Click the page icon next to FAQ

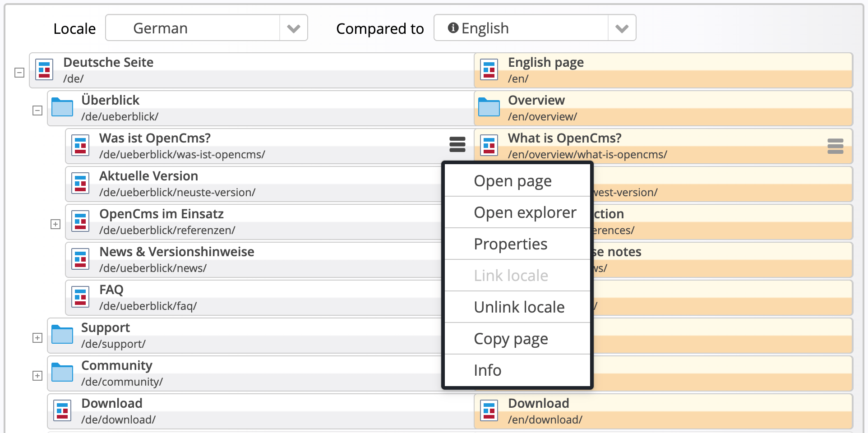point(81,297)
